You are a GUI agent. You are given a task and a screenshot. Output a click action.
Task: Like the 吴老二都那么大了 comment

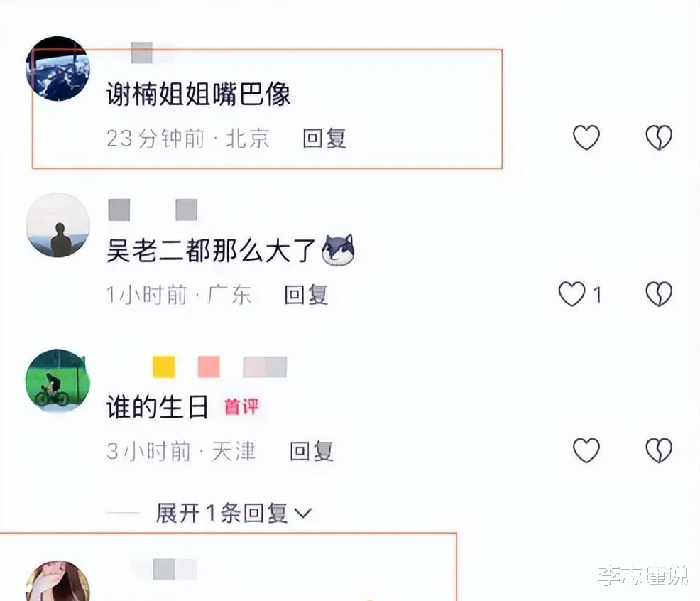point(572,294)
